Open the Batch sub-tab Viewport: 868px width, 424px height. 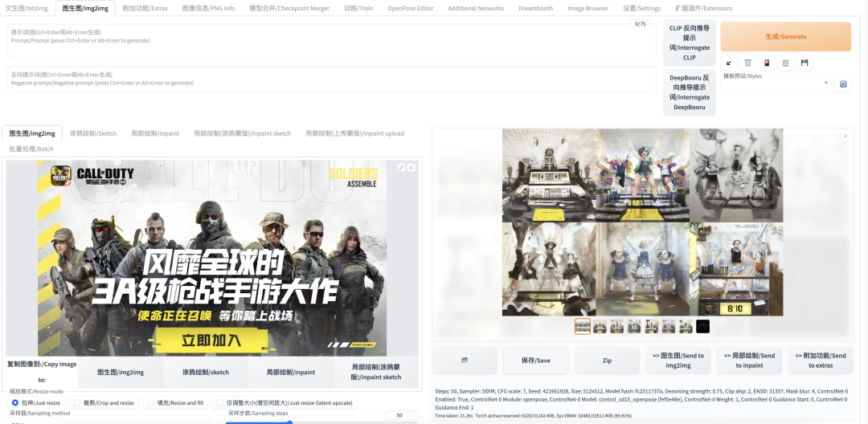tap(31, 149)
